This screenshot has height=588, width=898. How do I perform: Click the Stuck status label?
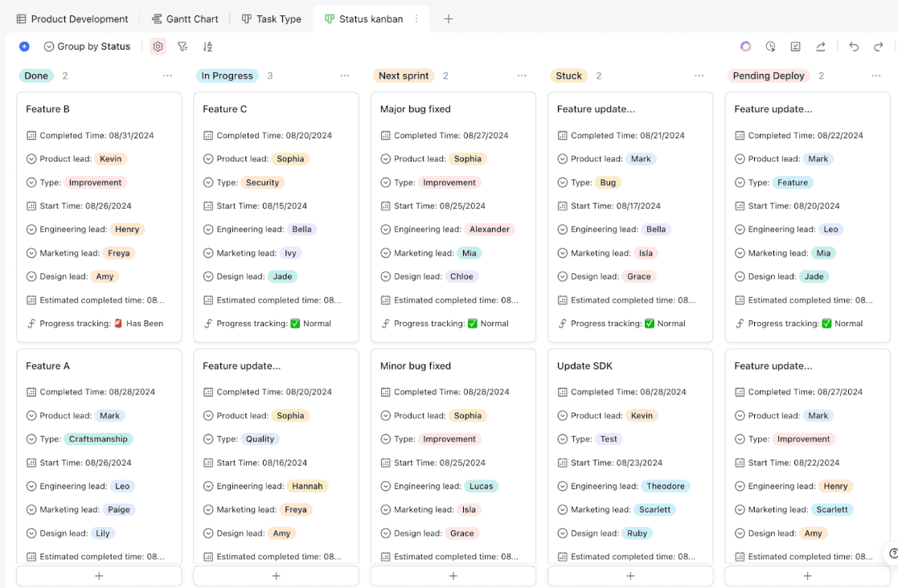coord(568,76)
